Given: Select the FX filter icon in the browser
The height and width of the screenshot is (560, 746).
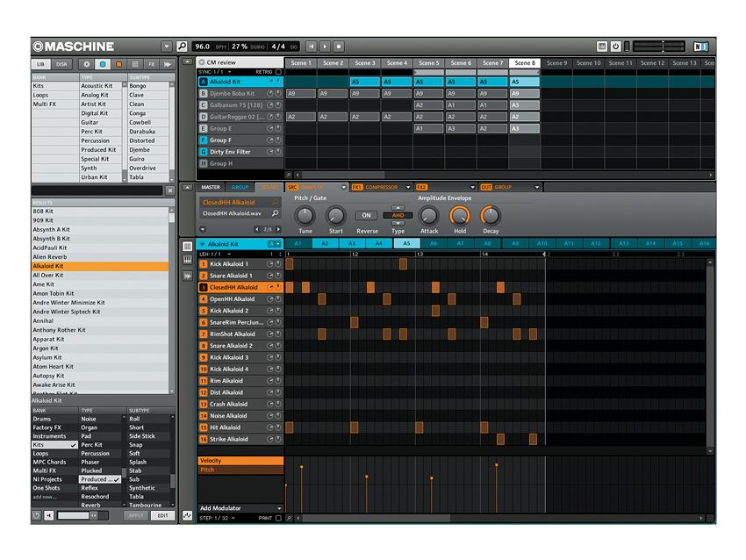Looking at the screenshot, I should [x=151, y=64].
